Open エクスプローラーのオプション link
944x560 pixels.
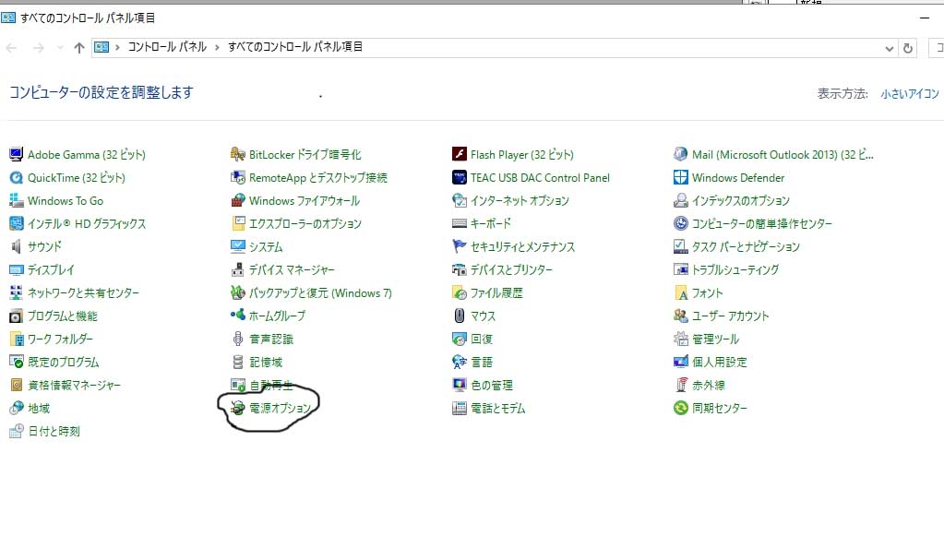[x=305, y=223]
